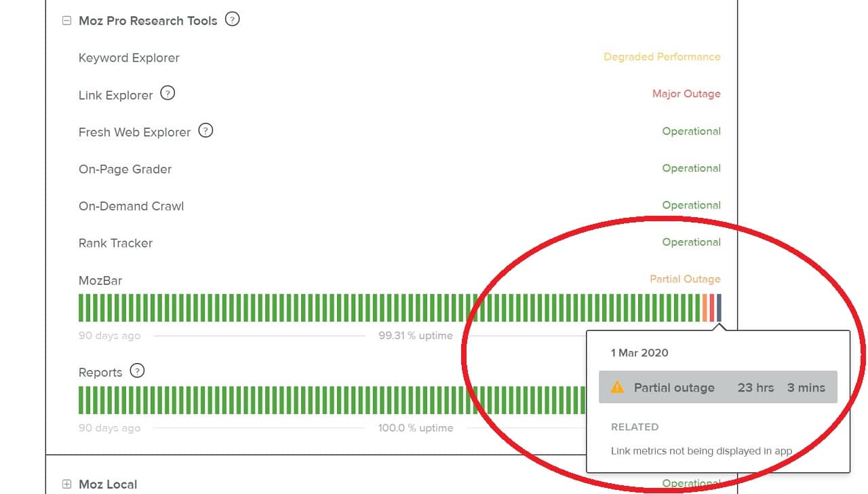Screen dimensions: 868x494
Task: Click help icon beside Moz Pro Research Tools
Action: [232, 20]
